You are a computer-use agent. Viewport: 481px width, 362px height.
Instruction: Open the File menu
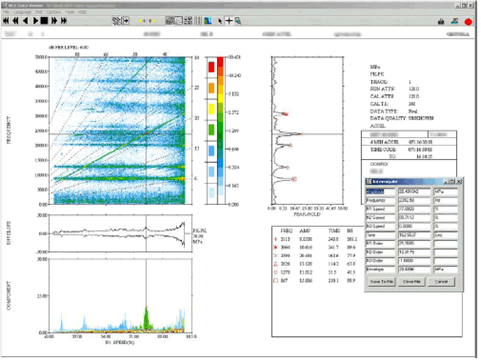tap(6, 12)
